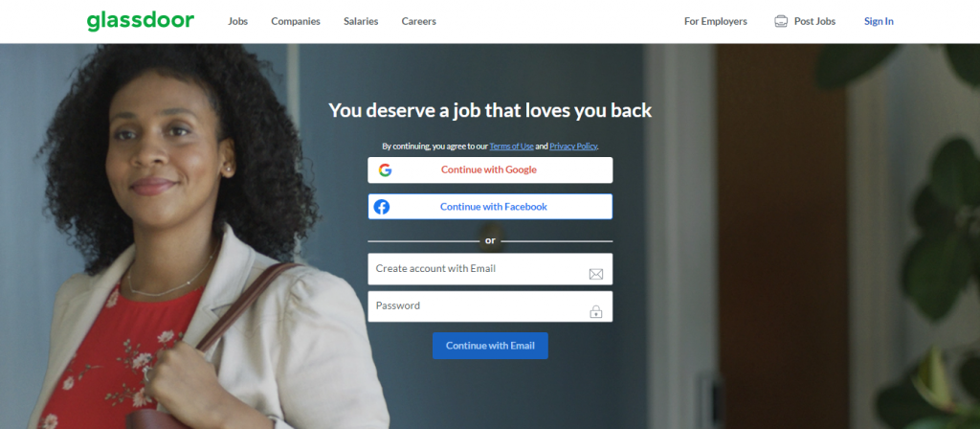Focus the Password input field

(490, 306)
